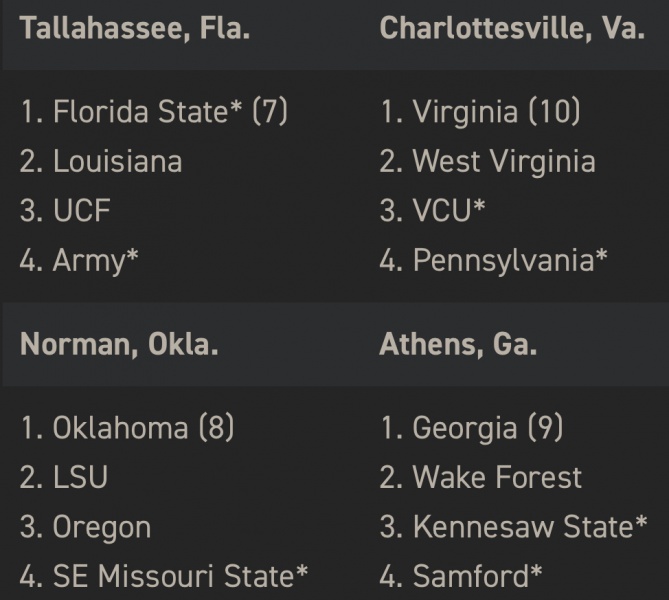The image size is (669, 600).
Task: Click the LSU team entry
Action: coord(64,478)
